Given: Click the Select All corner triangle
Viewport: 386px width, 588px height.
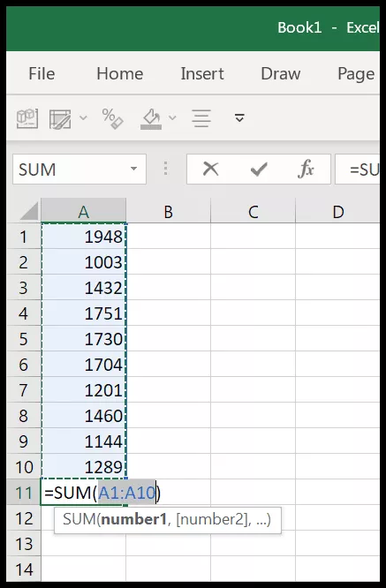Looking at the screenshot, I should click(x=28, y=211).
